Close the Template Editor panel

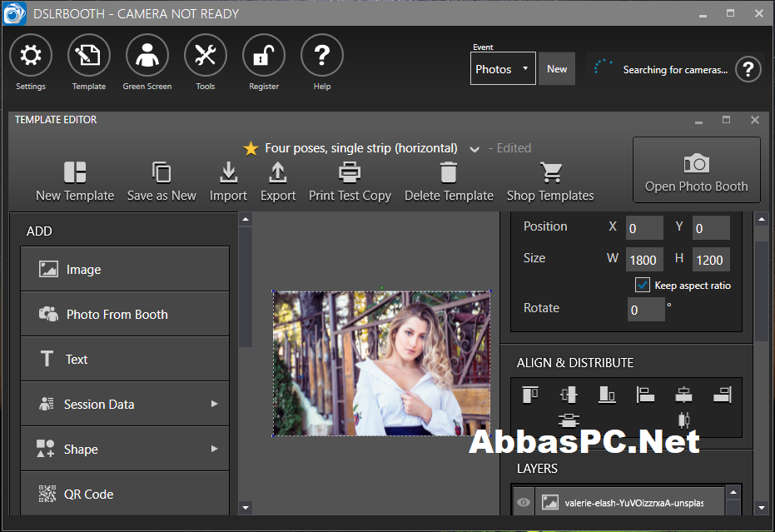(x=755, y=120)
